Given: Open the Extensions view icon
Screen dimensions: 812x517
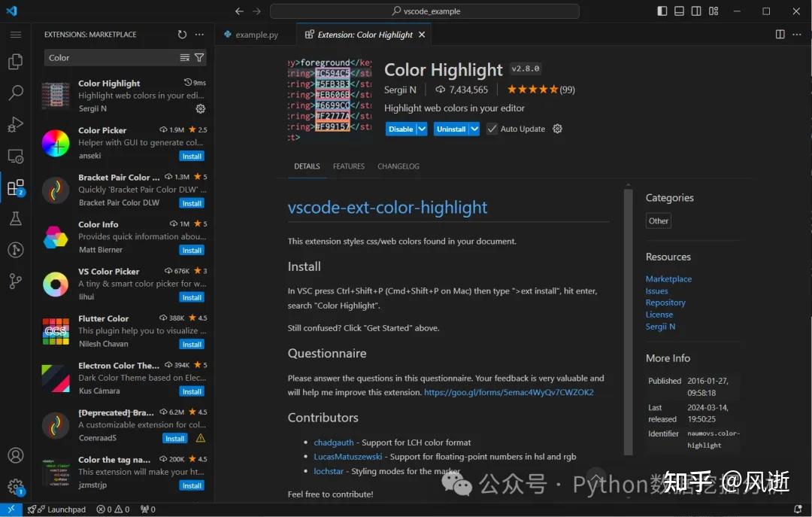Looking at the screenshot, I should [16, 187].
